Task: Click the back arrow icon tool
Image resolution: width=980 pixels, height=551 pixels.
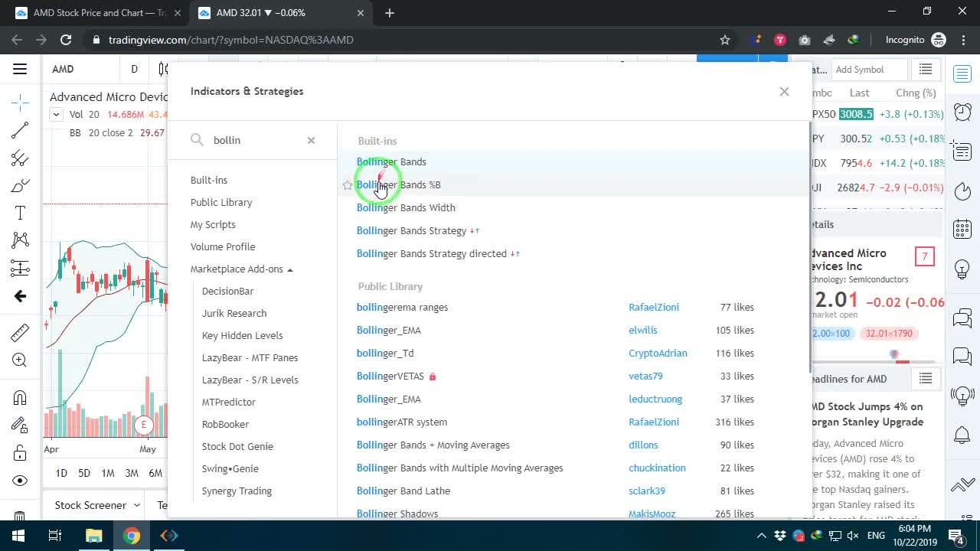Action: [20, 296]
